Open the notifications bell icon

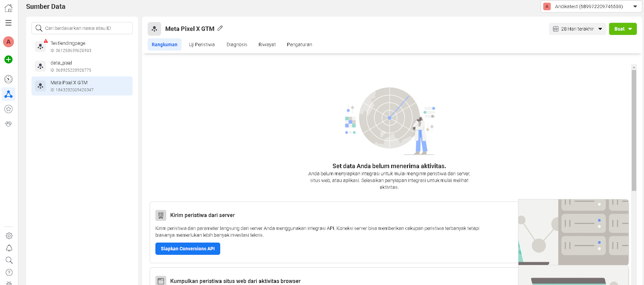click(x=9, y=248)
